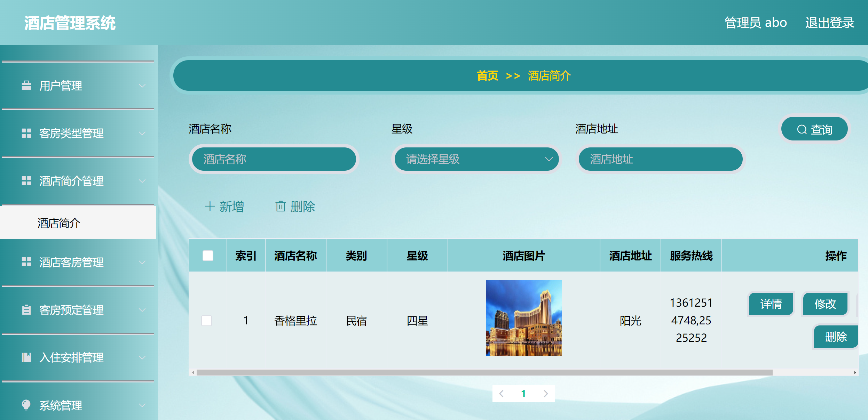
Task: Click the 客房类型管理 grid icon
Action: click(x=26, y=134)
